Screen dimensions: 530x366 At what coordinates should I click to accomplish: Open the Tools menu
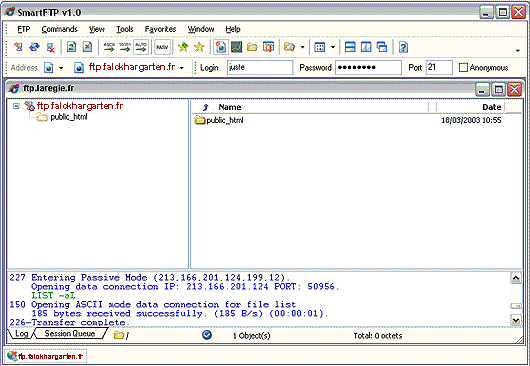(125, 29)
